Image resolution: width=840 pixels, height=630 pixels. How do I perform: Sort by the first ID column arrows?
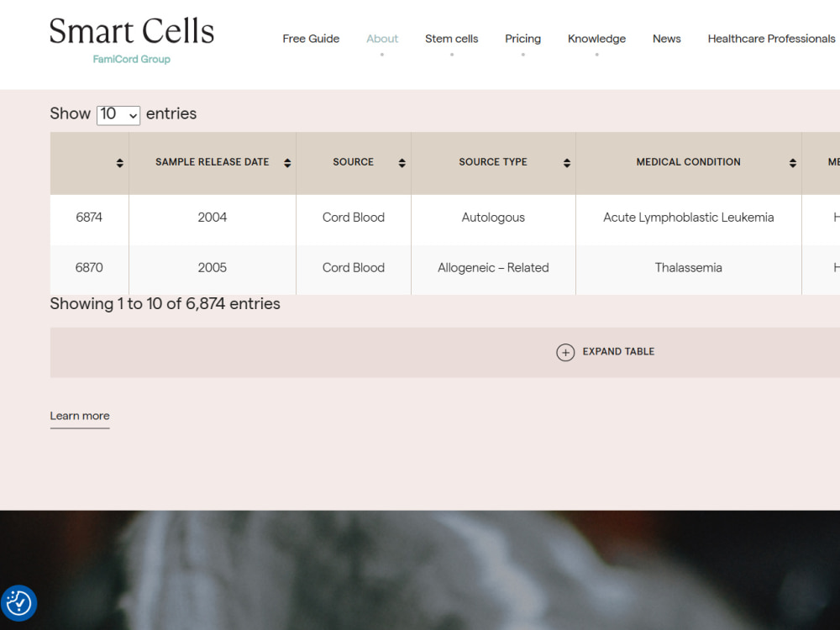119,163
